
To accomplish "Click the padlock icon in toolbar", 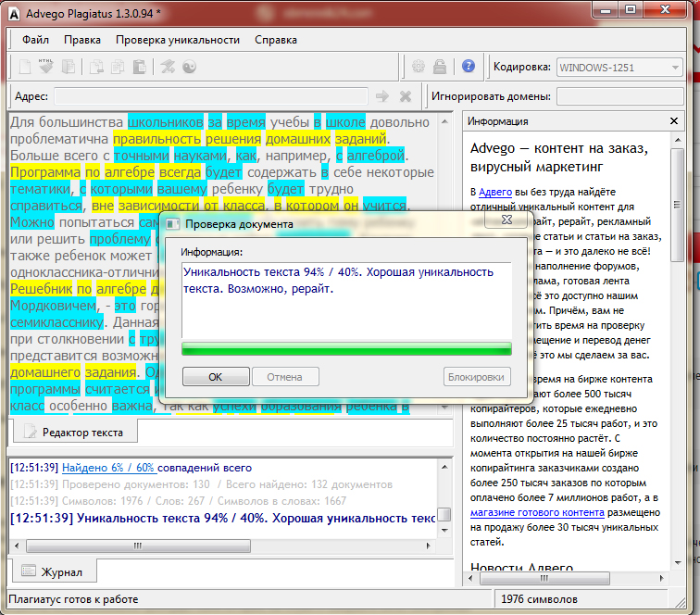I will coord(441,67).
